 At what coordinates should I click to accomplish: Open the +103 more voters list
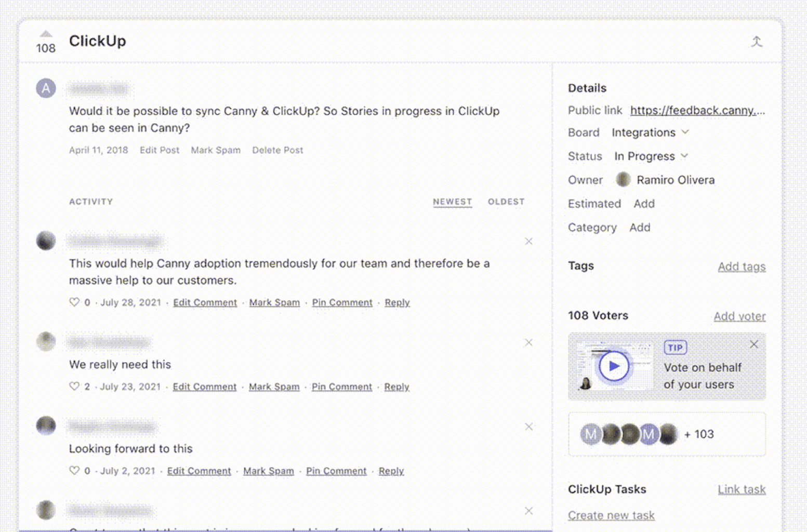[x=699, y=434]
